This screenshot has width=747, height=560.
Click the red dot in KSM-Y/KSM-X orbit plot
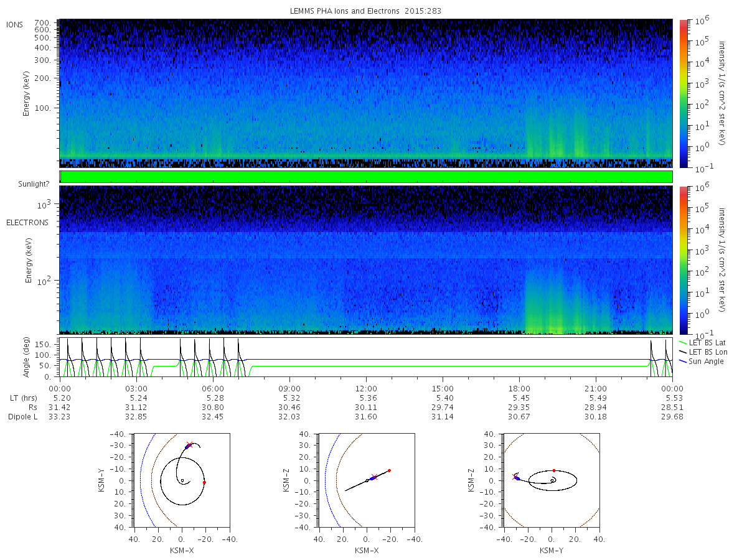click(204, 482)
